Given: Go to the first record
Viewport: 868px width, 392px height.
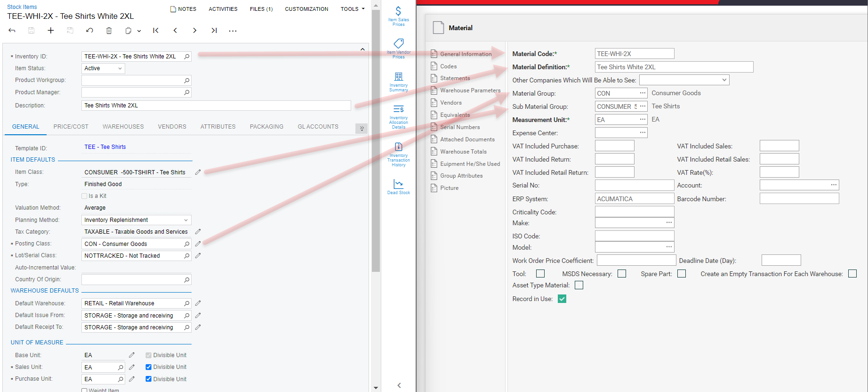Looking at the screenshot, I should [x=156, y=31].
